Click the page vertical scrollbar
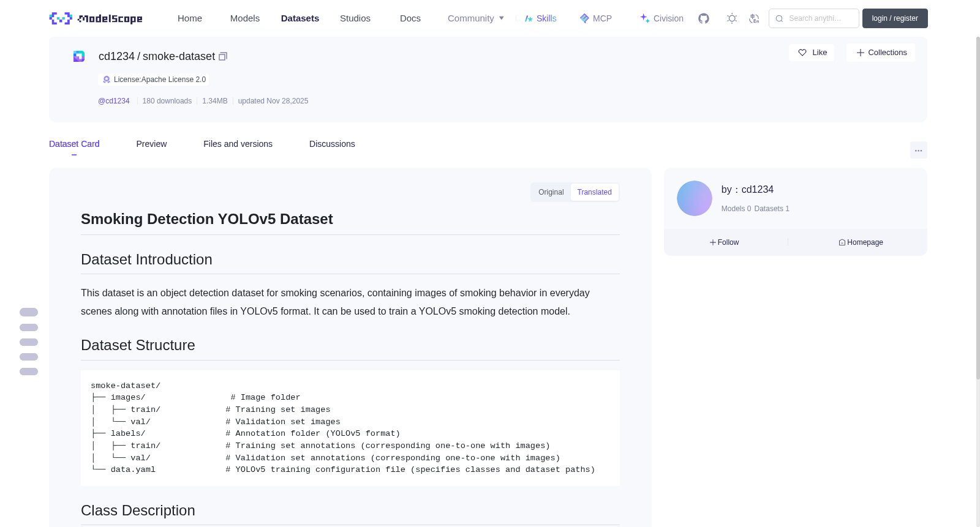The width and height of the screenshot is (980, 527). click(978, 208)
